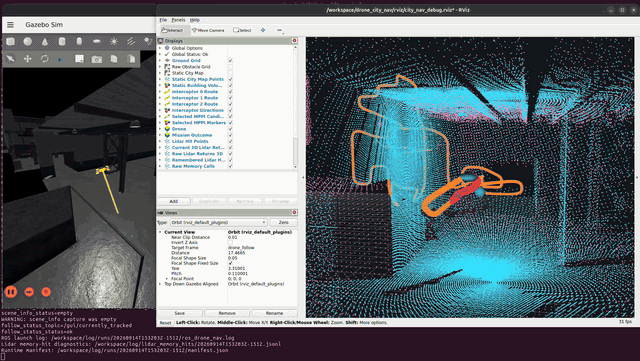Add a point light in Gazebo
This screenshot has height=361, width=640.
114,41
